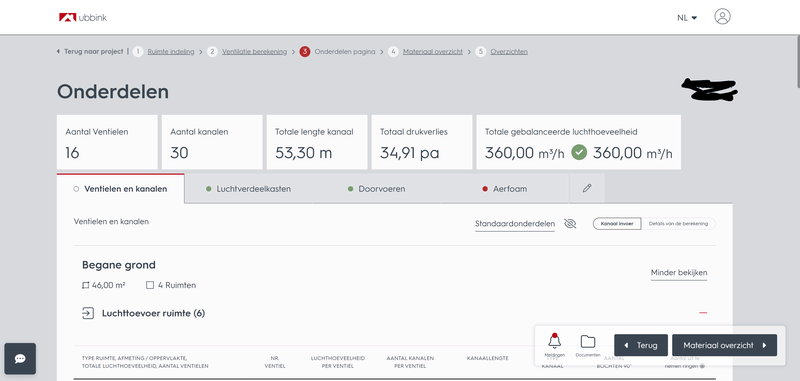This screenshot has height=381, width=800.
Task: Switch to Luchtverdeelkasten tab
Action: (x=248, y=189)
